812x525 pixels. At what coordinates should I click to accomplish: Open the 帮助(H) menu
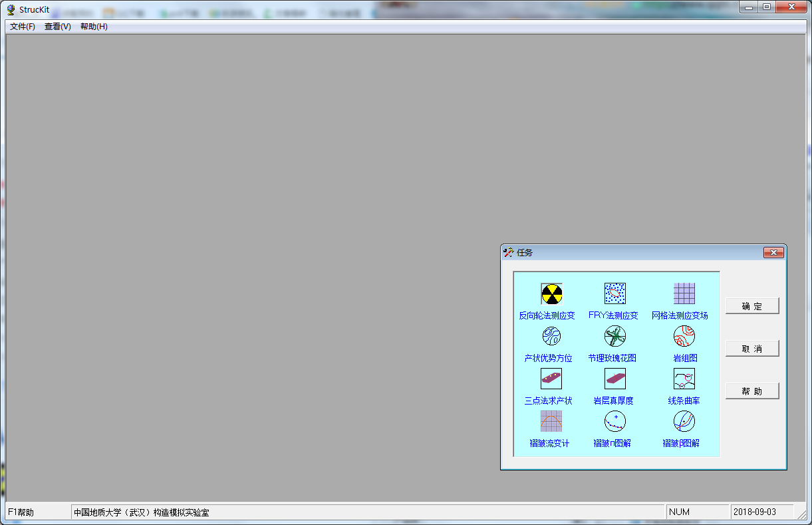point(94,27)
